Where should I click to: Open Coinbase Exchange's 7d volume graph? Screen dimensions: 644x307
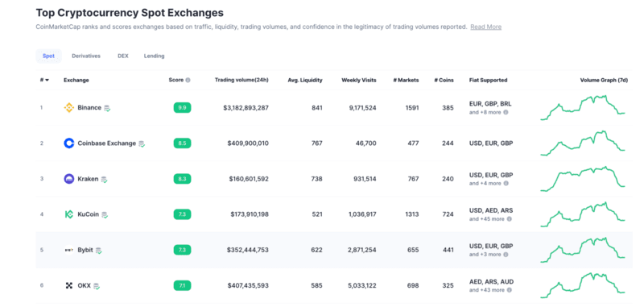[582, 143]
